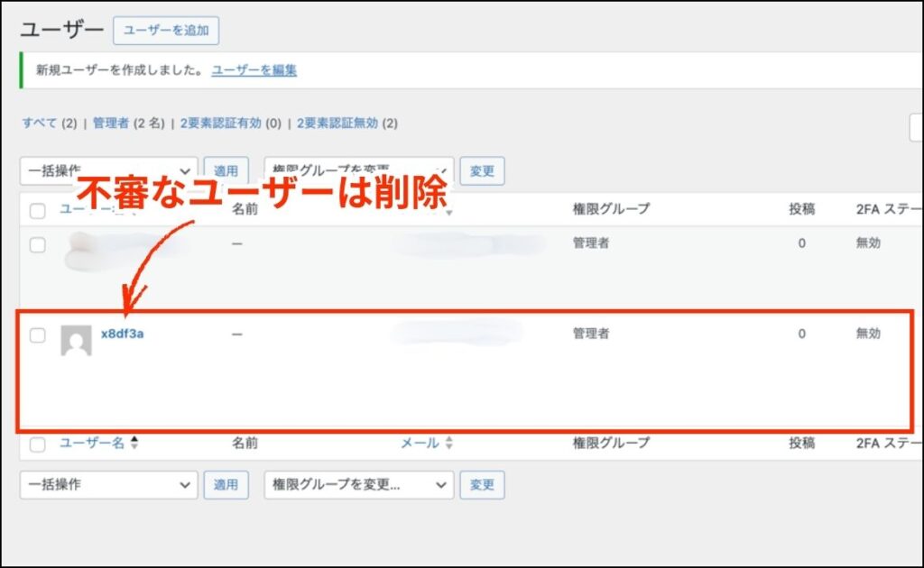Select the すべて filter link

tap(40, 123)
